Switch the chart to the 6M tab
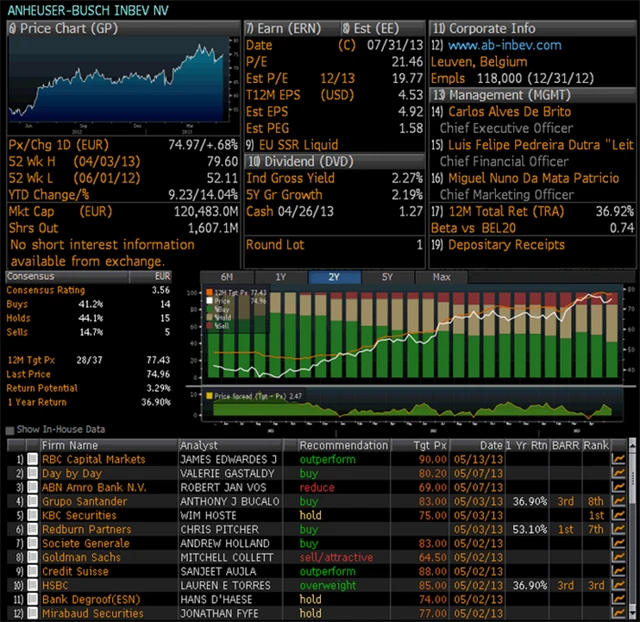This screenshot has width=640, height=622. pyautogui.click(x=226, y=277)
